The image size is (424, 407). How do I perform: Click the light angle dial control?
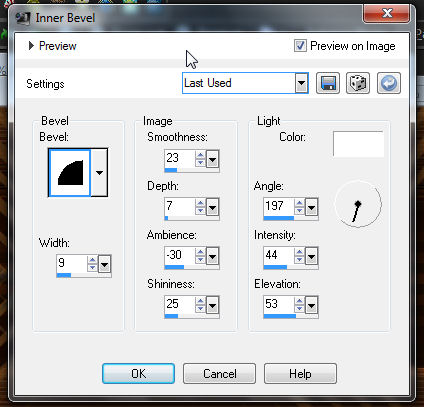pyautogui.click(x=358, y=204)
